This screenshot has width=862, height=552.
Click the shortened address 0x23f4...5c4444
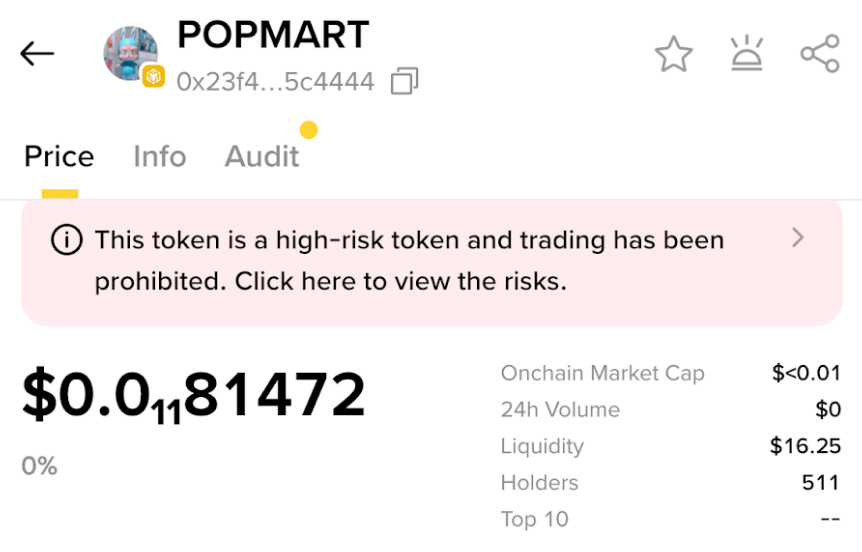click(275, 81)
